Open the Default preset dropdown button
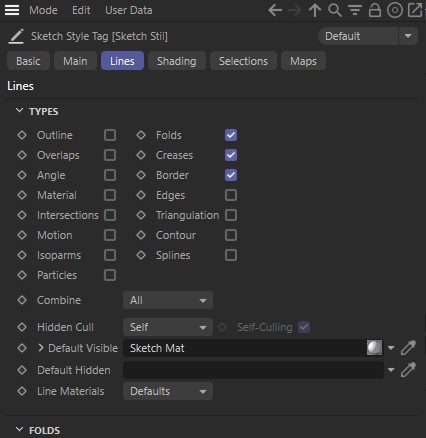Screen dimensions: 426x438 408,36
